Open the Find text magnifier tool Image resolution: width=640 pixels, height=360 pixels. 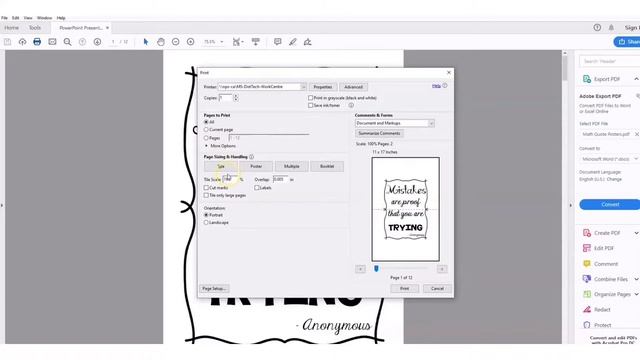[67, 42]
